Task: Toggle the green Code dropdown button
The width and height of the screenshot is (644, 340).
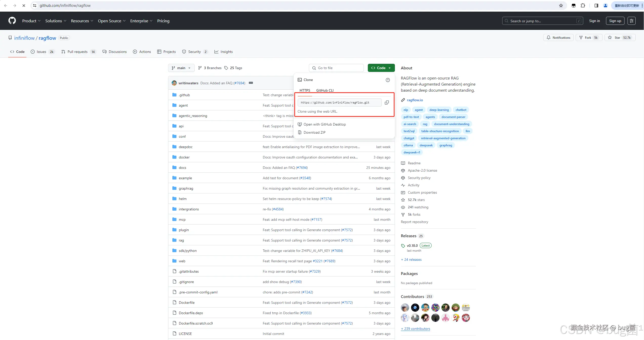Action: [x=381, y=68]
